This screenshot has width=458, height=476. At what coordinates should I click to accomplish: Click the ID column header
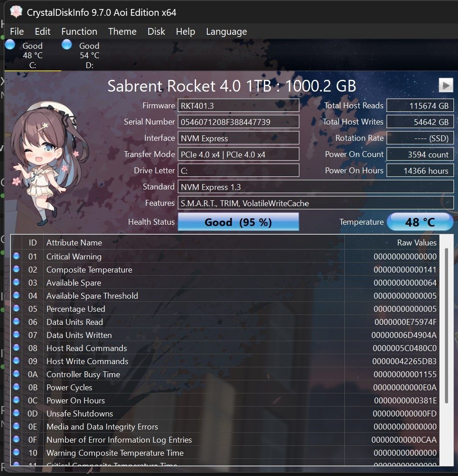point(33,243)
